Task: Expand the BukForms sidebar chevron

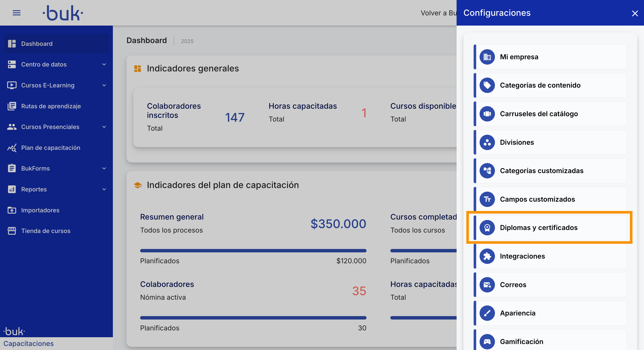Action: click(x=104, y=168)
